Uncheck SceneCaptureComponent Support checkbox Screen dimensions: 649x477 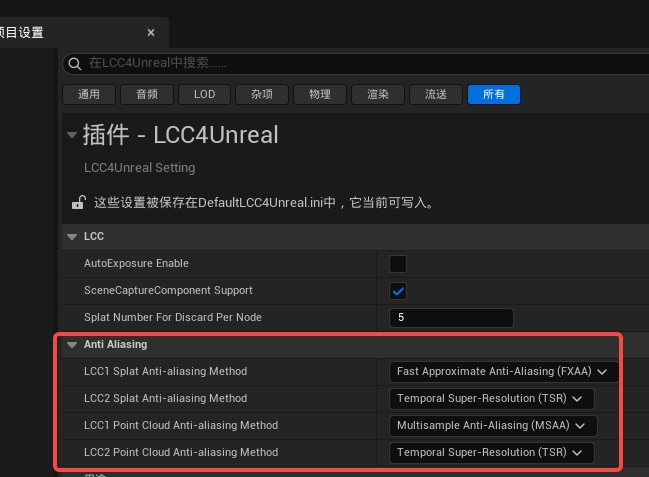(x=398, y=291)
